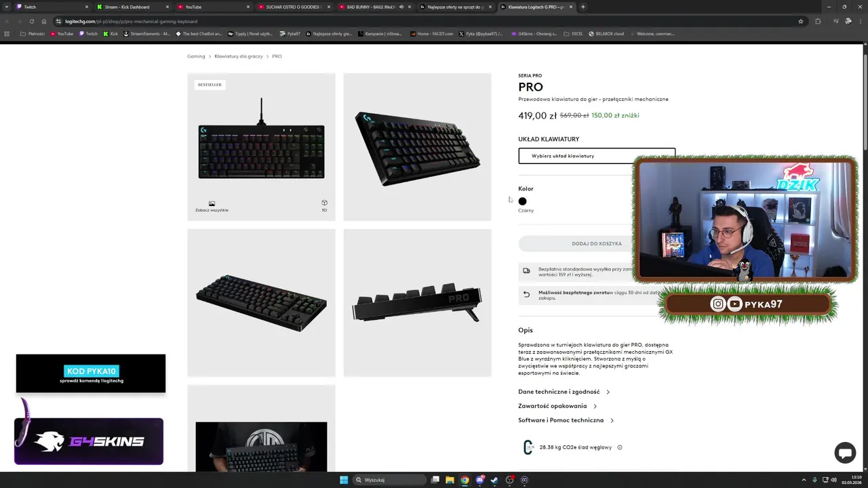The height and width of the screenshot is (488, 868).
Task: Open the Wybierz układ klawiatury dropdown
Action: [x=597, y=156]
